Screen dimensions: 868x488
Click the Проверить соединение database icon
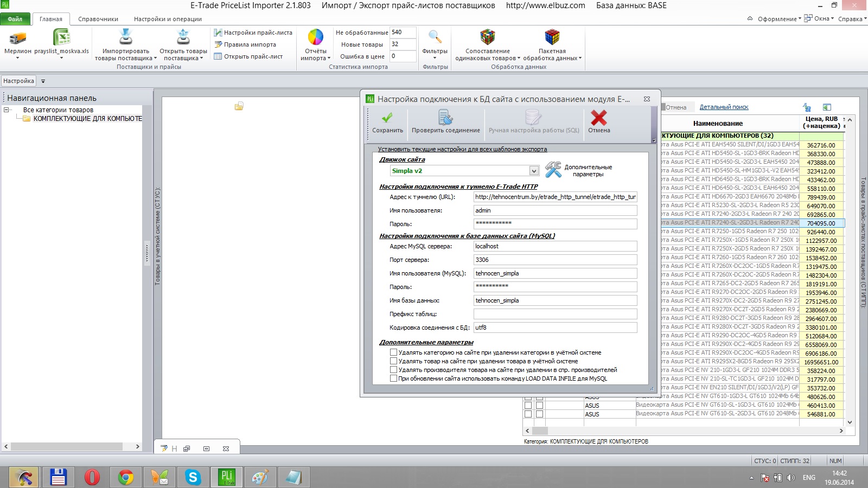pos(445,118)
